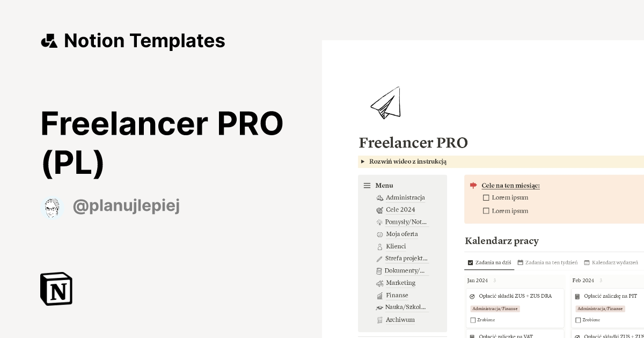
Task: Collapse the Jan 2024 group header
Action: [478, 280]
